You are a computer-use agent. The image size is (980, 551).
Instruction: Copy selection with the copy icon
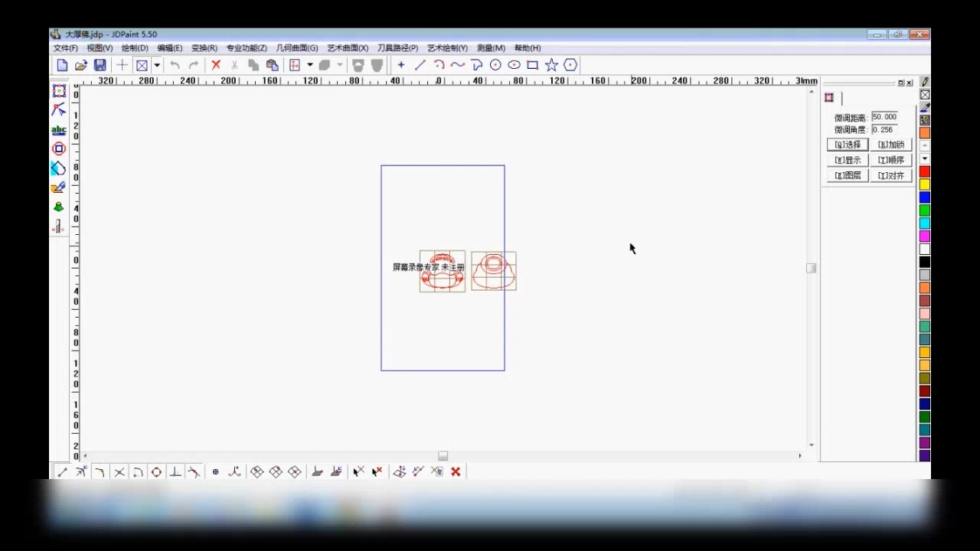[x=253, y=65]
